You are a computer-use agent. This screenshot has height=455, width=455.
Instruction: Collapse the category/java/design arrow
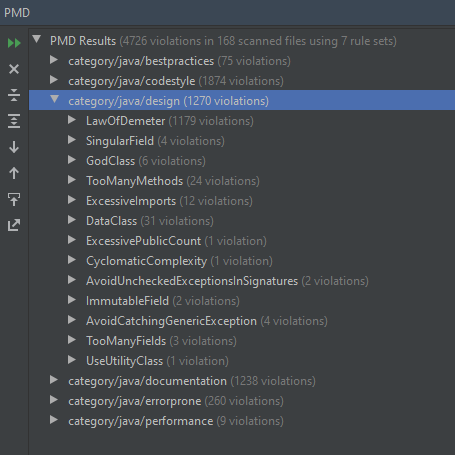[54, 99]
